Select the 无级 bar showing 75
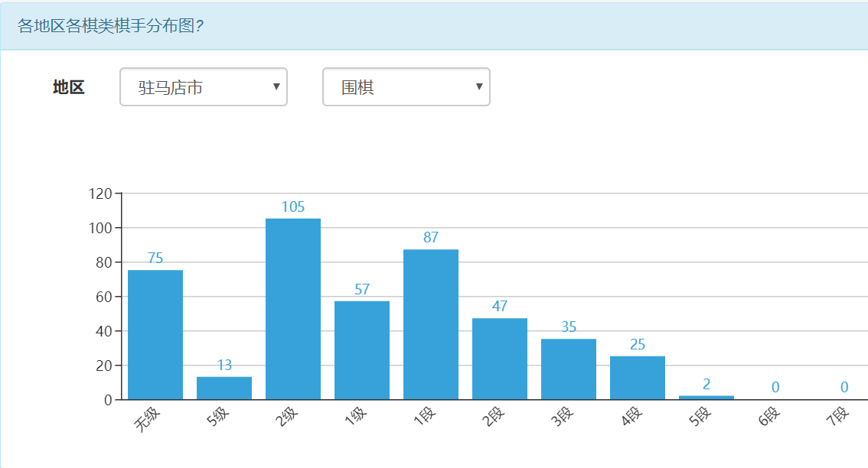 tap(155, 335)
